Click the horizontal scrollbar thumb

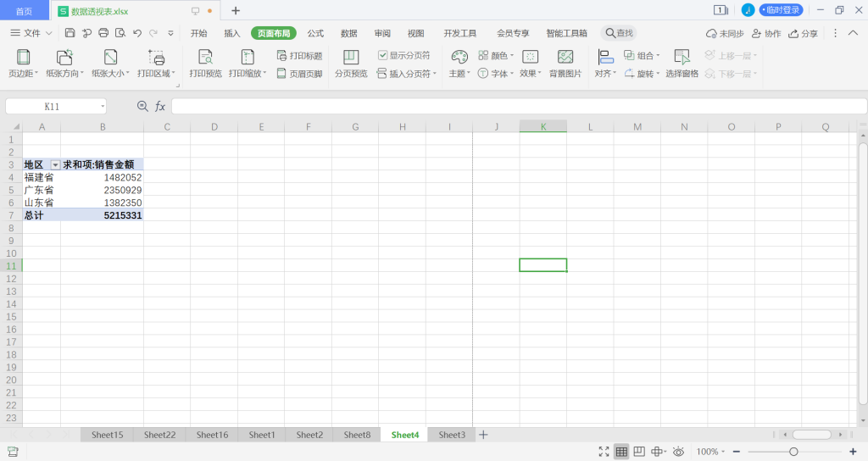(x=812, y=435)
